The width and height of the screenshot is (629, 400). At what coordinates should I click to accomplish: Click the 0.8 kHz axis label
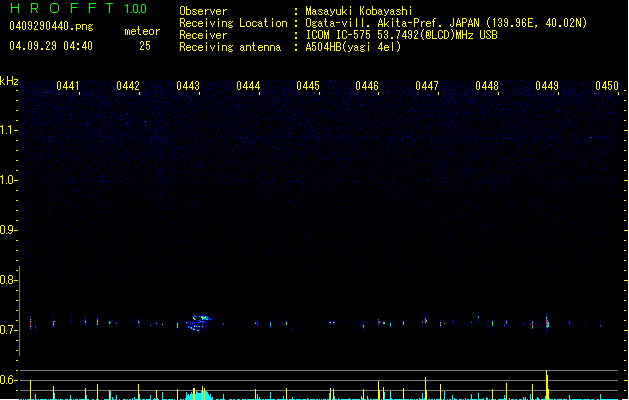point(9,280)
